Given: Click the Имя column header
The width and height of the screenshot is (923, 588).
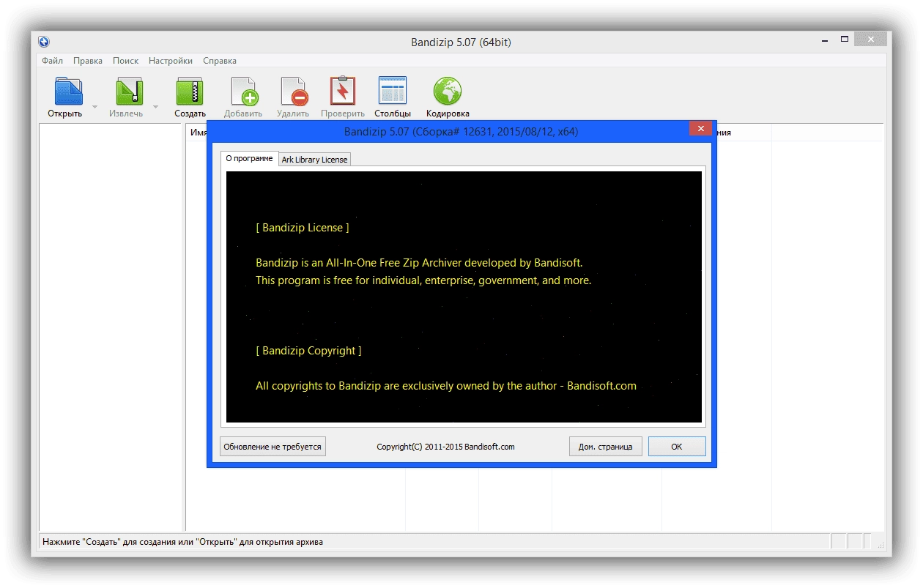Looking at the screenshot, I should pos(198,133).
